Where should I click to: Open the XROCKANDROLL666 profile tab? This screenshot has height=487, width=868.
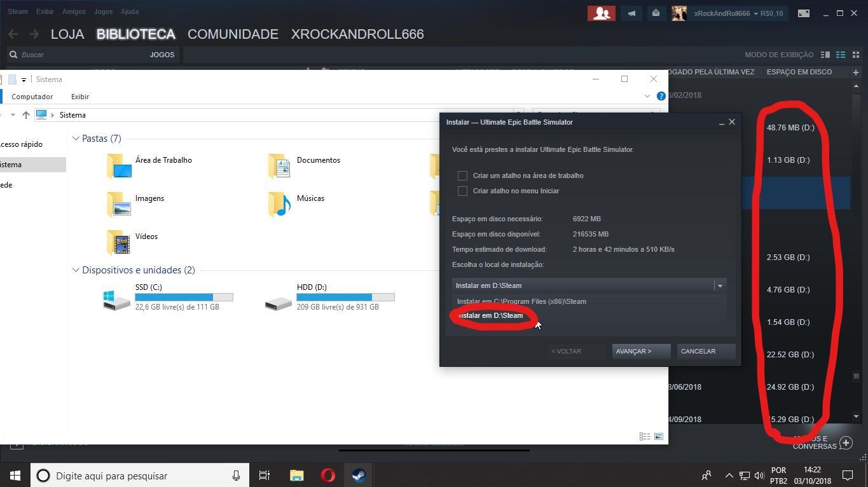[x=357, y=34]
